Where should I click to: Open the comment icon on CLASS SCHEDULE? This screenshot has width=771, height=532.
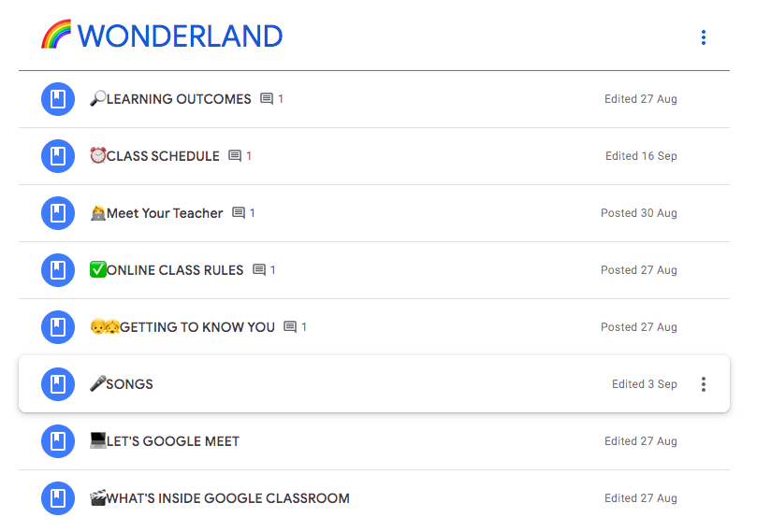click(x=235, y=156)
